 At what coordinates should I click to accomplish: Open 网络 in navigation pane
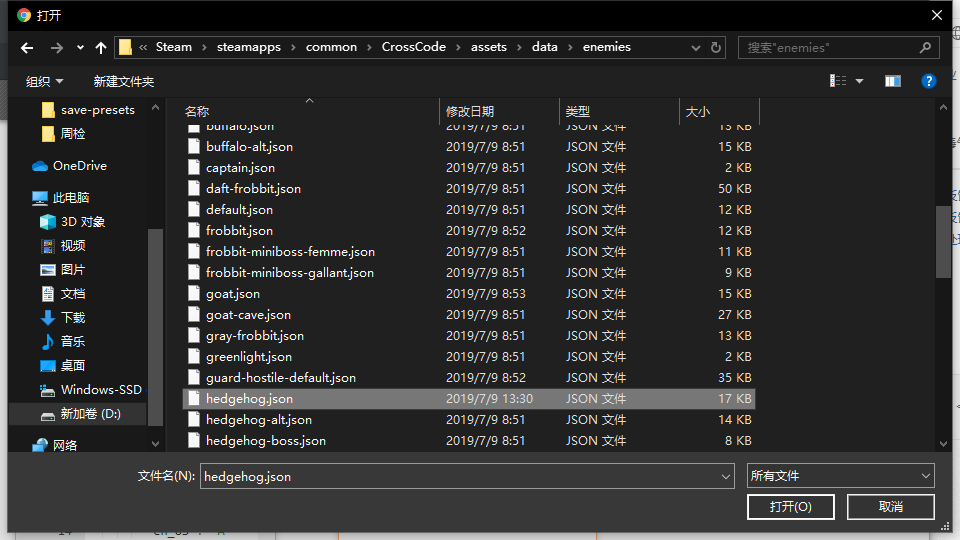point(55,445)
